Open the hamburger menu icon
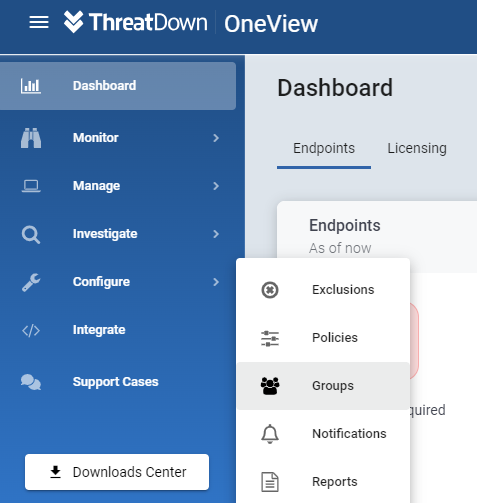 (39, 22)
